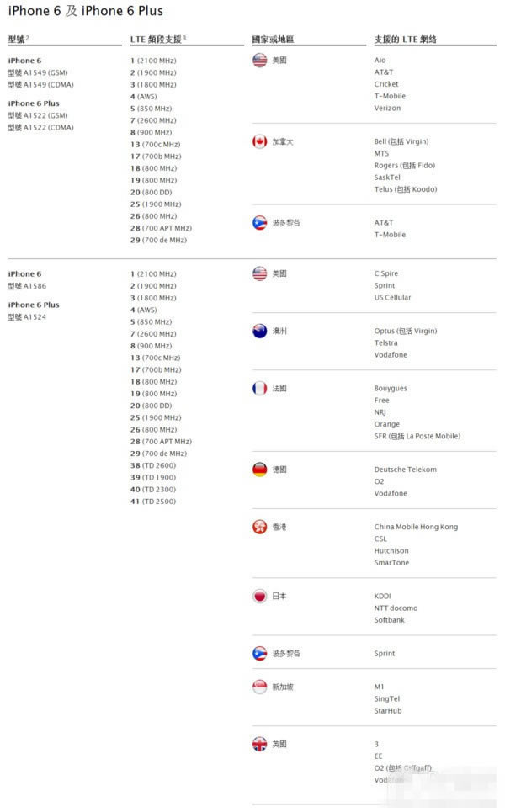Click the Verizon carrier name

pos(387,108)
